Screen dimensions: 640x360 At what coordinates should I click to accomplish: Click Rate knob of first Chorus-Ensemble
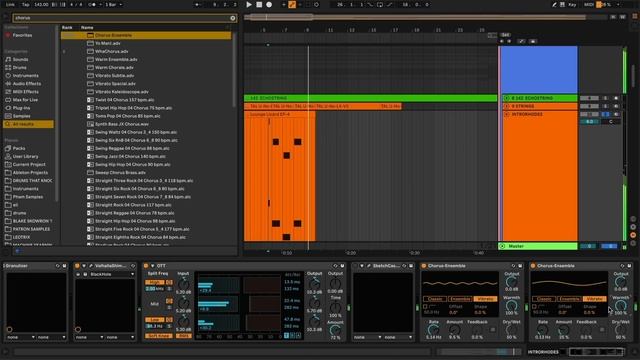(x=433, y=330)
